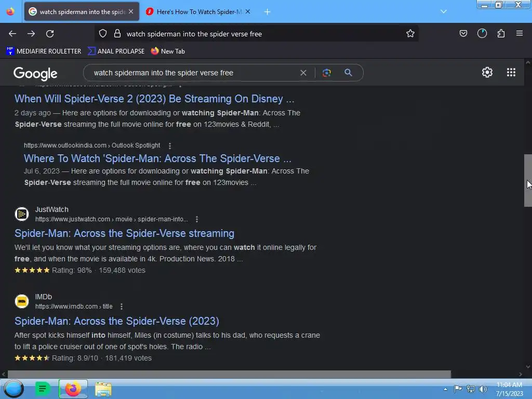This screenshot has width=532, height=399.
Task: Click the imdb.com title URL
Action: [74, 307]
